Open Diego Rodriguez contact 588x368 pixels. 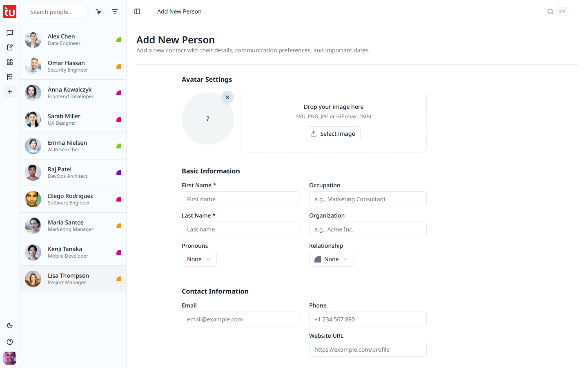pyautogui.click(x=73, y=199)
